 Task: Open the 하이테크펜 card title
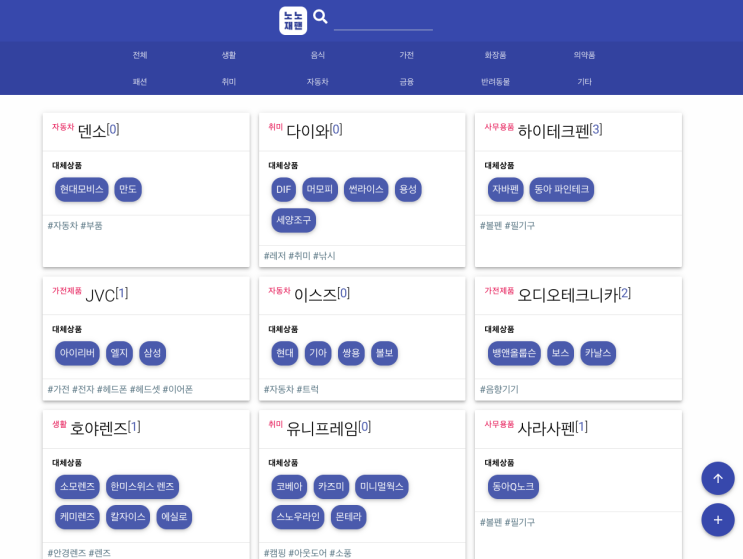click(553, 131)
